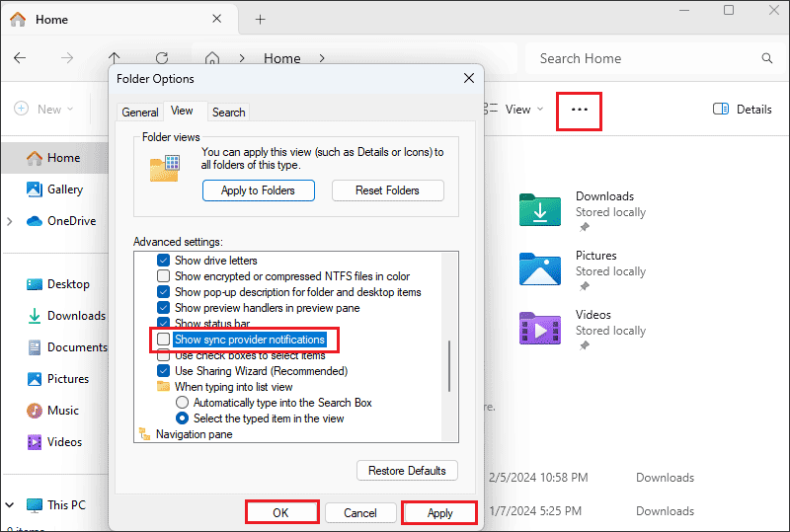This screenshot has height=532, width=790.
Task: Switch to the General tab
Action: [140, 113]
